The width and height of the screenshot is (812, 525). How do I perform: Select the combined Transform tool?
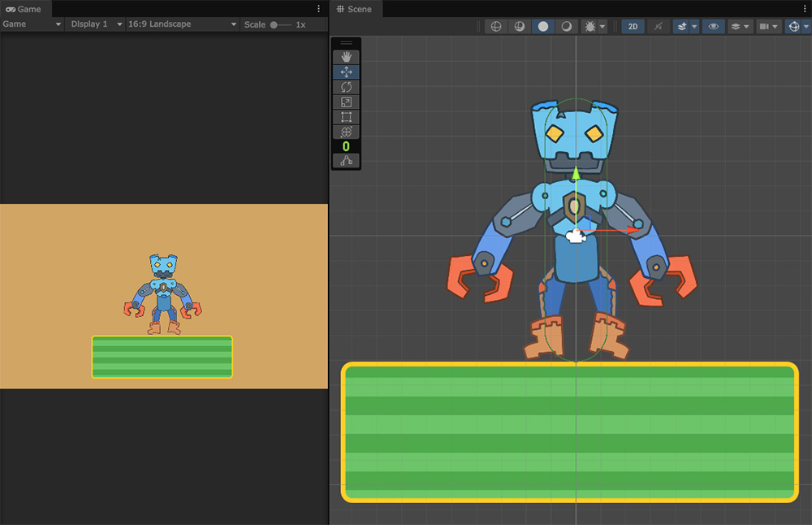[346, 132]
